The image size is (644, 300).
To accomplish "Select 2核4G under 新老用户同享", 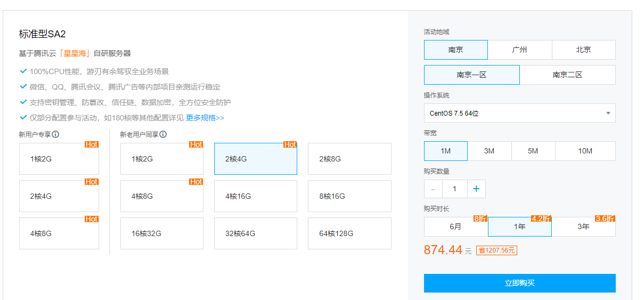I will pyautogui.click(x=256, y=159).
